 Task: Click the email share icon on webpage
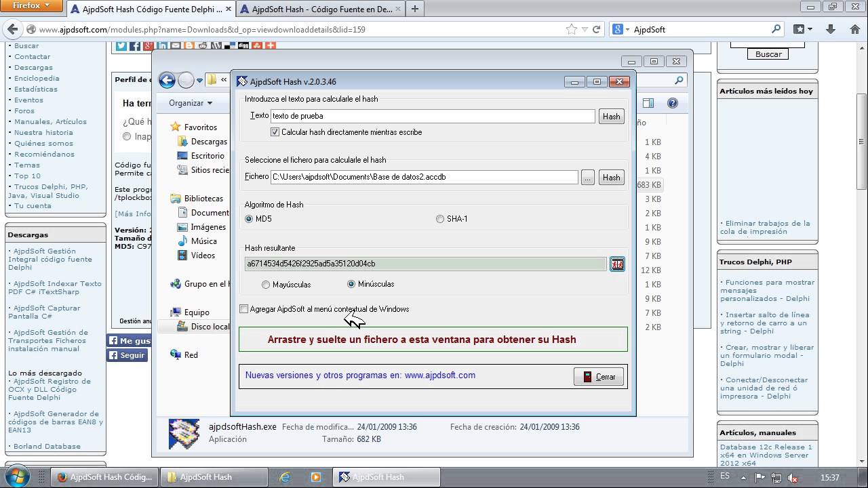click(x=176, y=45)
